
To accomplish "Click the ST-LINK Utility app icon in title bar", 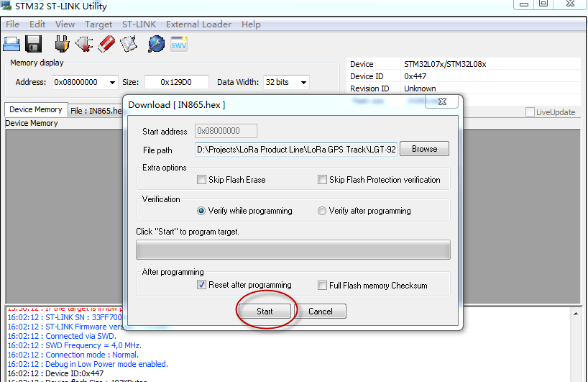I will (x=6, y=5).
